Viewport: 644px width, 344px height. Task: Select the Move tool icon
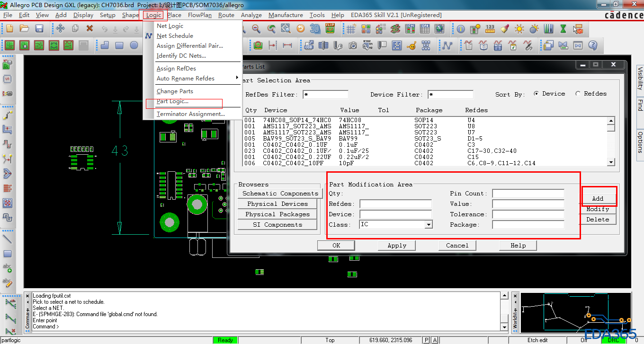[x=60, y=29]
